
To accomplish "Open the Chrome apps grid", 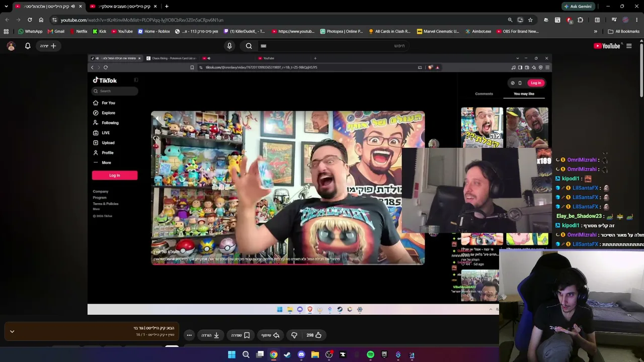I will coord(6,31).
